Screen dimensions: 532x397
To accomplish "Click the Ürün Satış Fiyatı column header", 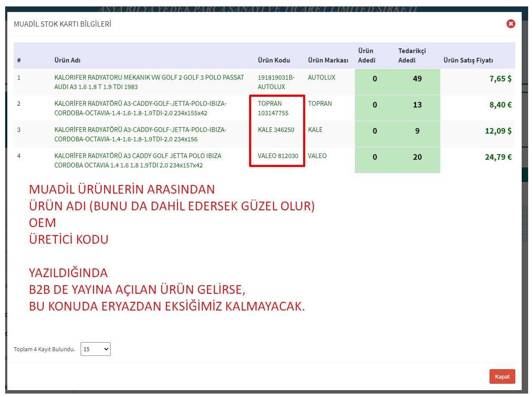I will pyautogui.click(x=468, y=60).
